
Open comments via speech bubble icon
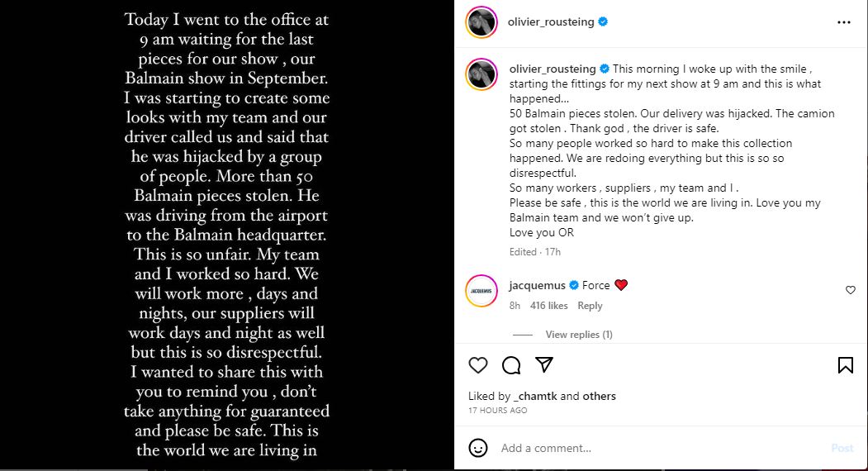coord(511,365)
